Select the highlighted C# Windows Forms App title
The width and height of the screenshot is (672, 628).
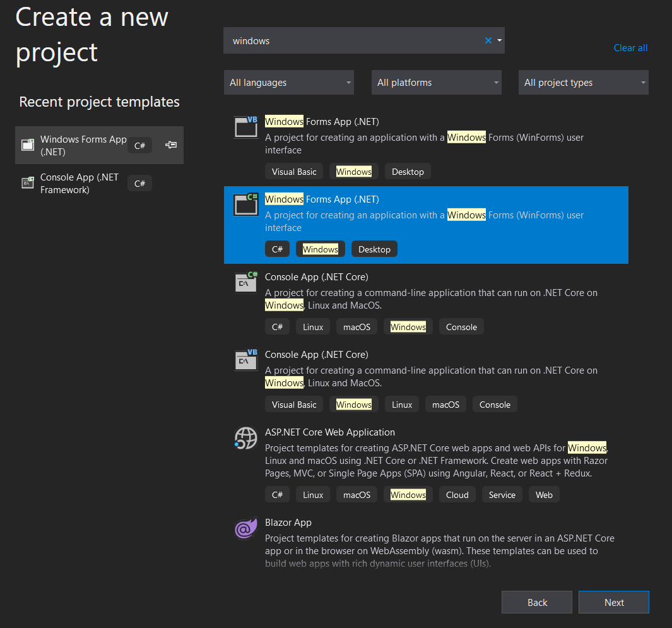pos(322,199)
